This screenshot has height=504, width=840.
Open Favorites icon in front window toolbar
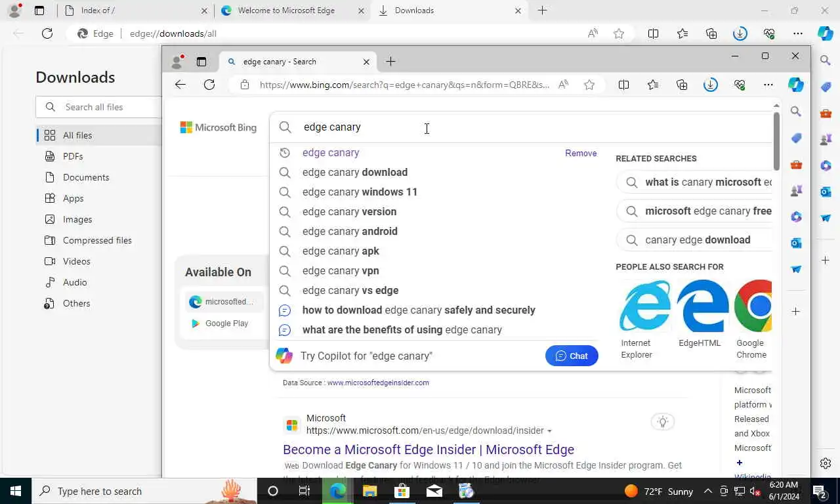click(x=653, y=85)
